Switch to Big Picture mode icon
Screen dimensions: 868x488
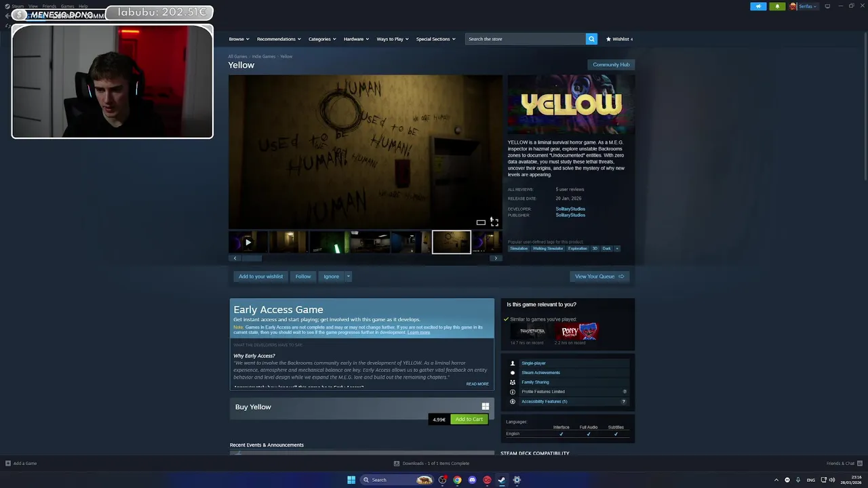coord(827,6)
